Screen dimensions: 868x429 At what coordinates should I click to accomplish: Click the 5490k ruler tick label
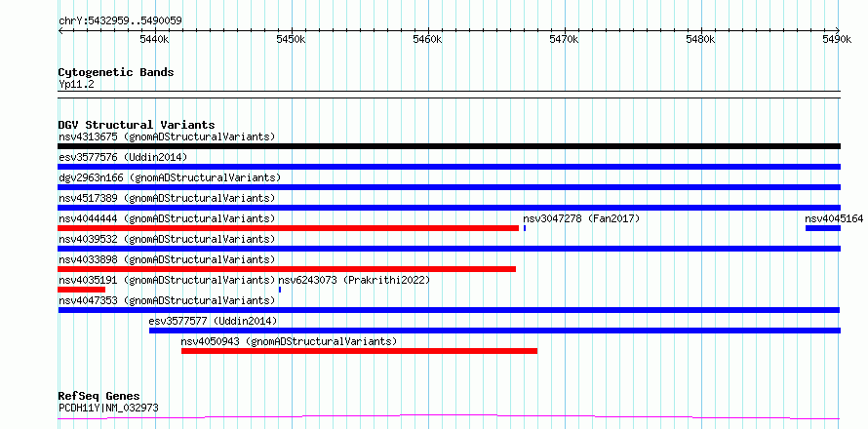coord(838,39)
